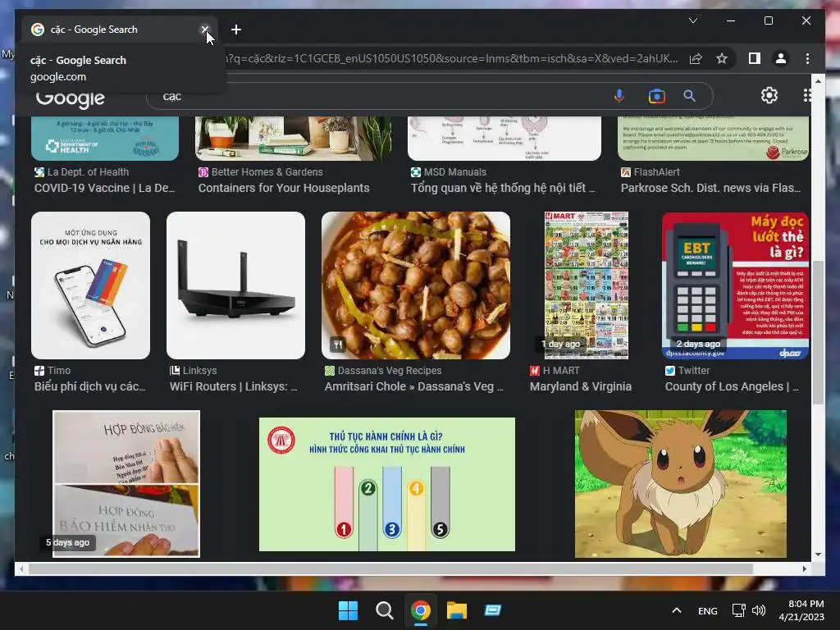This screenshot has width=840, height=630.
Task: Open the Google apps grid
Action: tap(807, 95)
